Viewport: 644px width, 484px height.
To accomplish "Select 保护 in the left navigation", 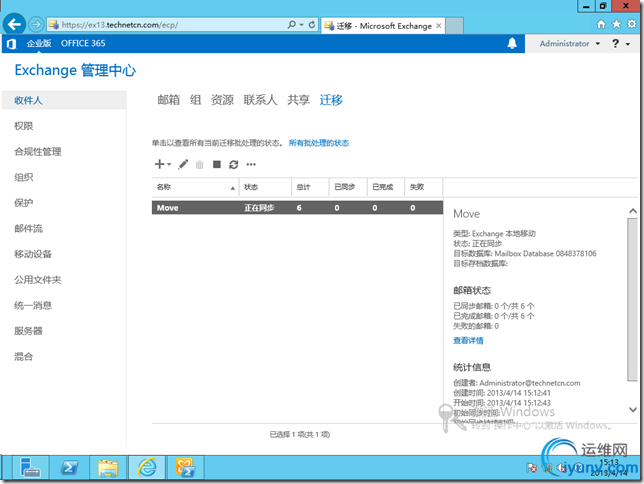I will [x=24, y=203].
